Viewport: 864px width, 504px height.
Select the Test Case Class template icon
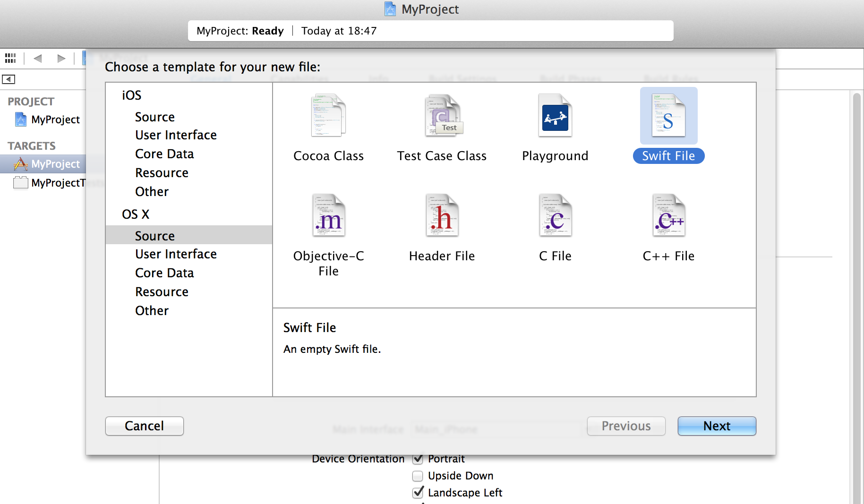pos(444,115)
